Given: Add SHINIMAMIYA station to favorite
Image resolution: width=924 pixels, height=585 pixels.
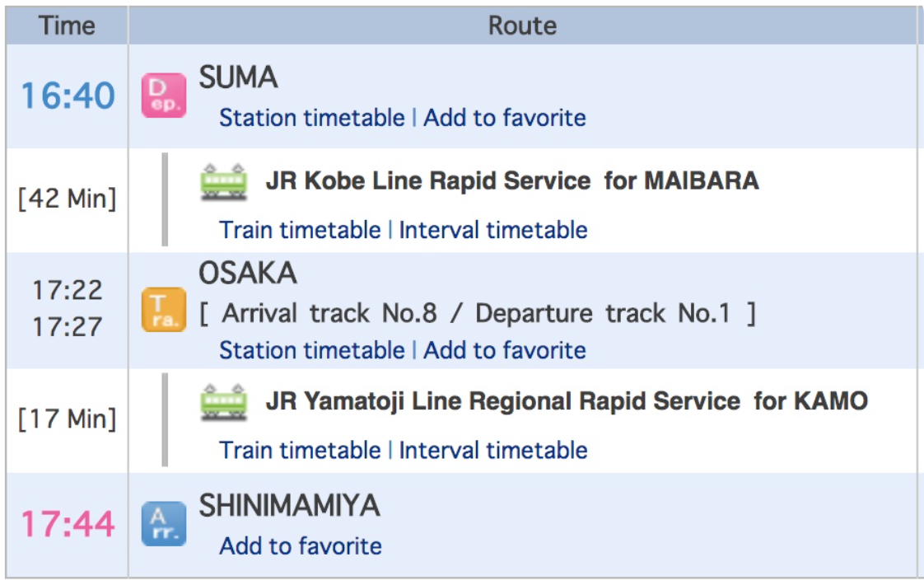Looking at the screenshot, I should (x=301, y=546).
